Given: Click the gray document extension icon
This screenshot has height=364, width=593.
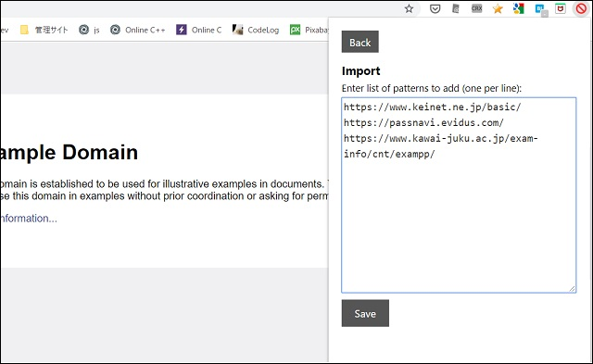Looking at the screenshot, I should [x=456, y=8].
